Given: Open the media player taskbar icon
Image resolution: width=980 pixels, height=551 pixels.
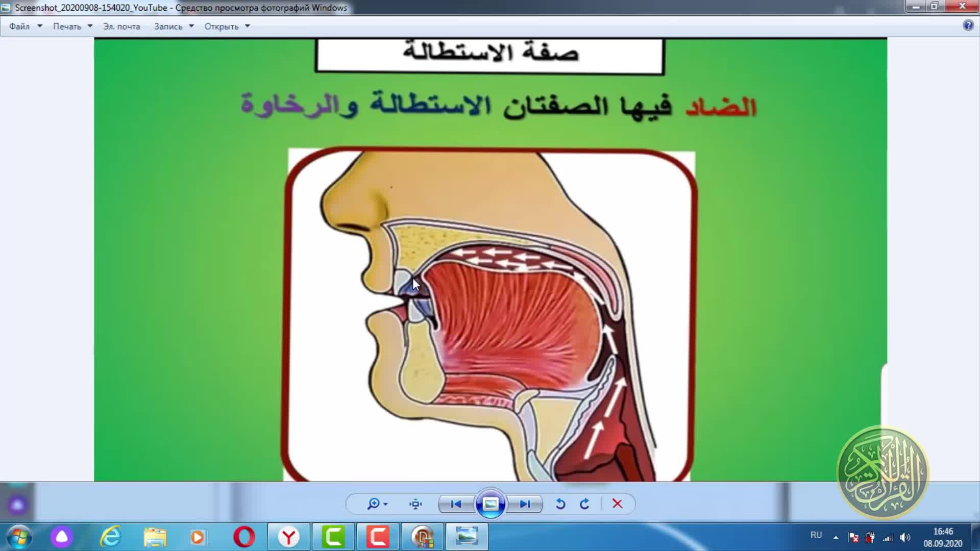Looking at the screenshot, I should coord(198,537).
